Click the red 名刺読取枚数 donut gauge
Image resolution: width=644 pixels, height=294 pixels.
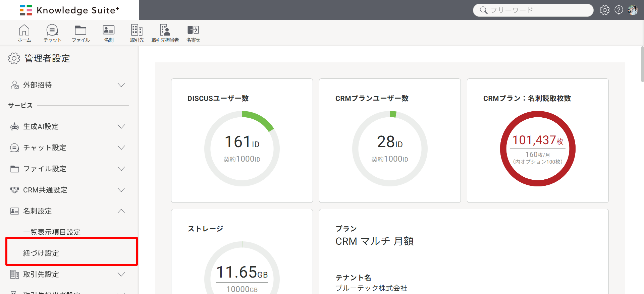point(538,149)
